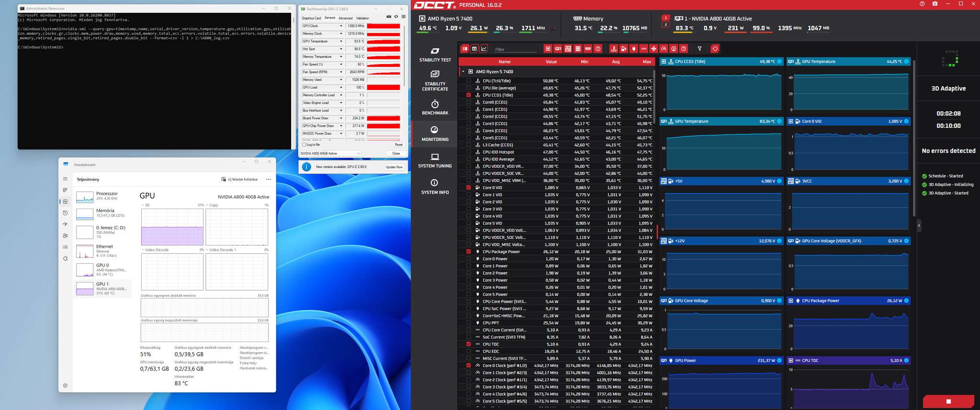
Task: Open OCCT Stability Test section
Action: [435, 55]
